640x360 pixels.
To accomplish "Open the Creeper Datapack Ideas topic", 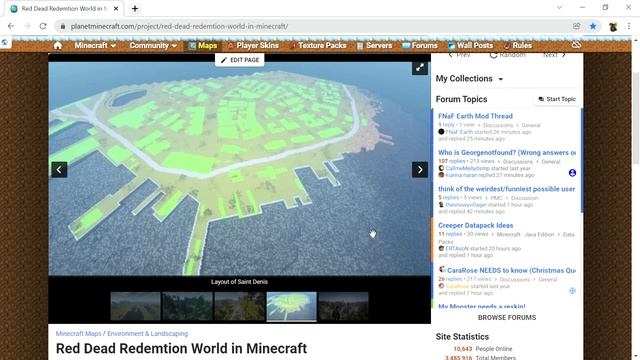I will (476, 225).
